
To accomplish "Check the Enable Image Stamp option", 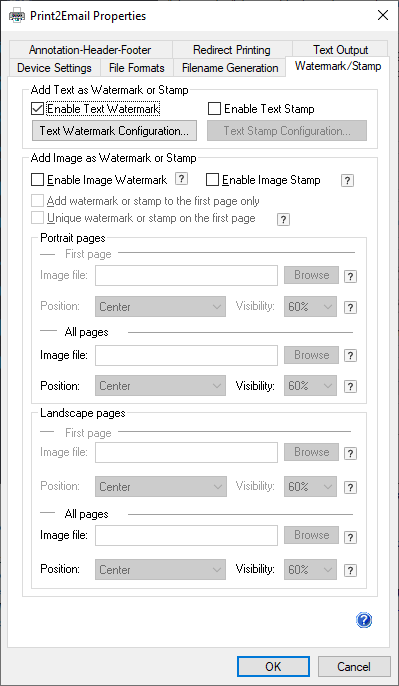I will click(213, 179).
